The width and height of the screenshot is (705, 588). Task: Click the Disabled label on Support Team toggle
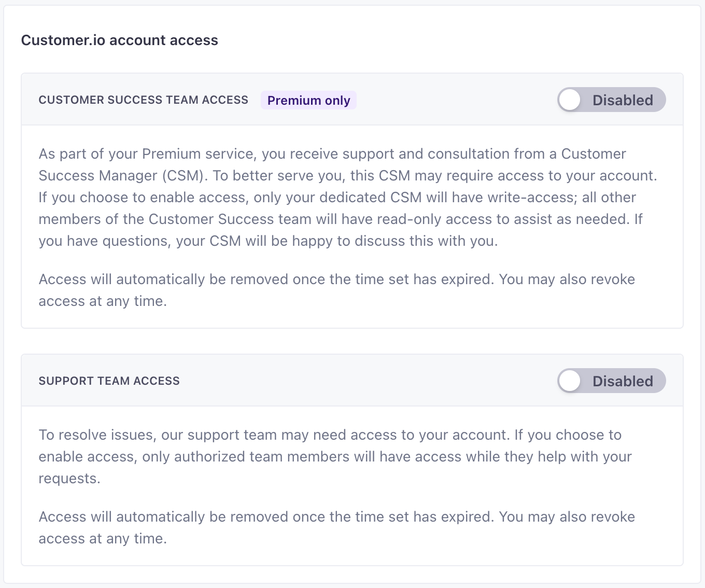point(623,382)
